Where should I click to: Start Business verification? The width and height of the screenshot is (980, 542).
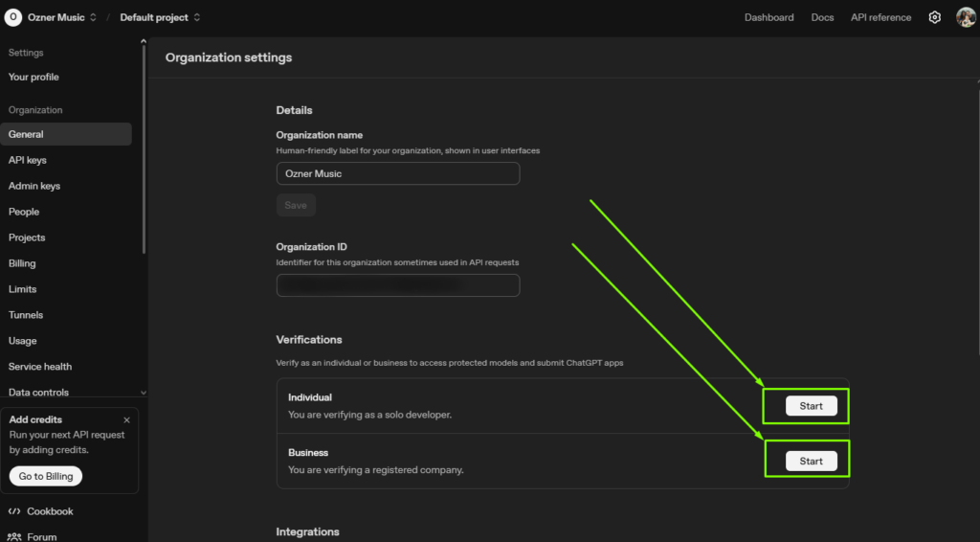812,462
